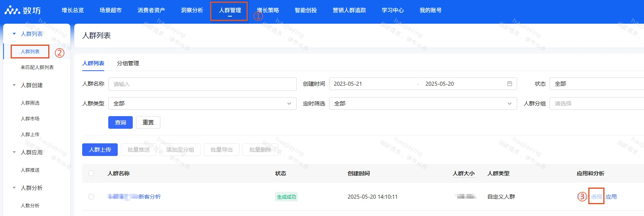Image resolution: width=644 pixels, height=216 pixels.
Task: Click the 人群类型 column header
Action: click(499, 173)
